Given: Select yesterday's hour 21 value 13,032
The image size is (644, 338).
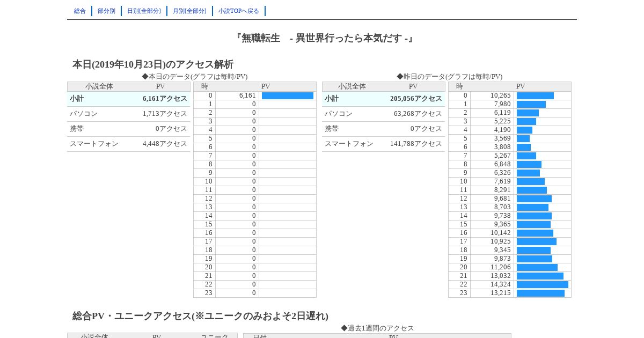Looking at the screenshot, I should pos(500,276).
